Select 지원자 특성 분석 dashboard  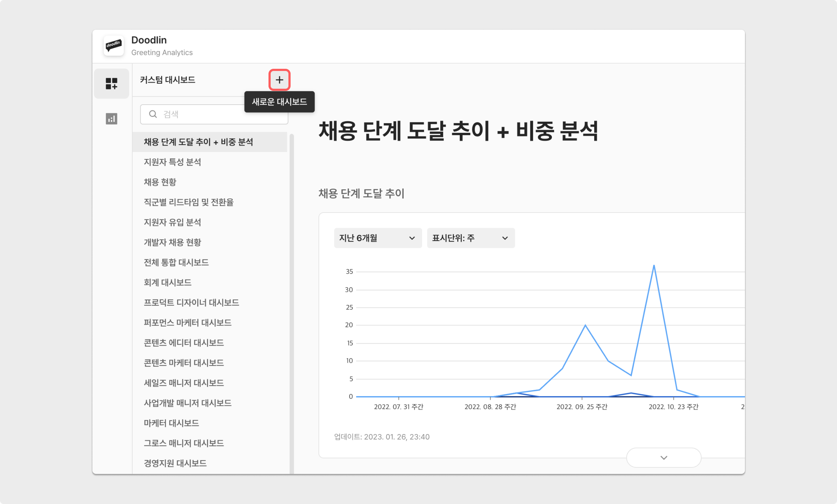click(x=172, y=162)
